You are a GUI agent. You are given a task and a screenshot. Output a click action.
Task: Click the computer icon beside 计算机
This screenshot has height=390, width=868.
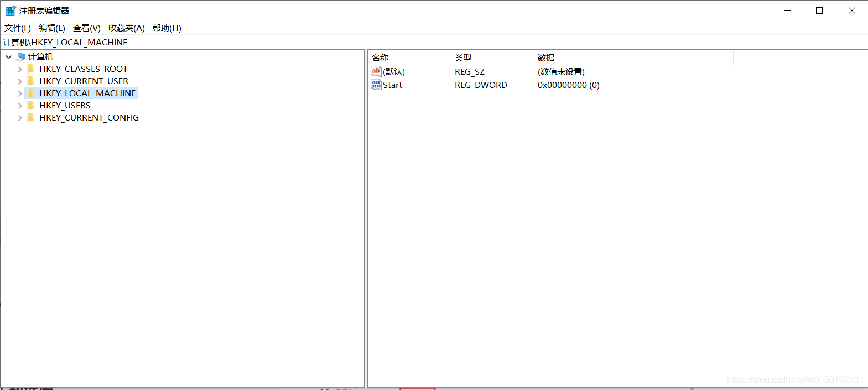click(x=22, y=56)
